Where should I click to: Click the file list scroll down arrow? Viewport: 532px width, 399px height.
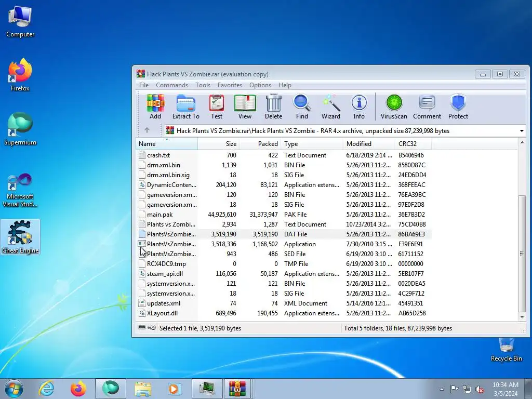point(522,317)
